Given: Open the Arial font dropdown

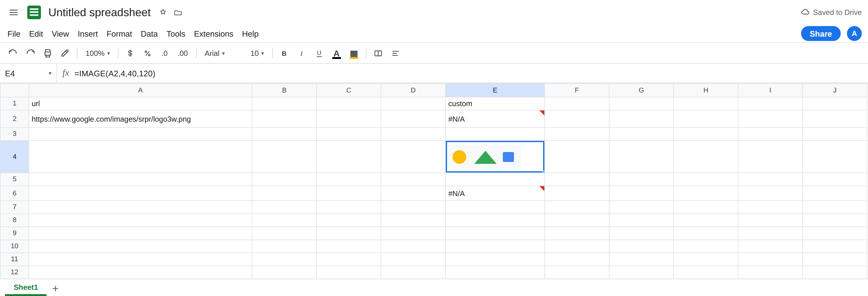Looking at the screenshot, I should pyautogui.click(x=215, y=53).
